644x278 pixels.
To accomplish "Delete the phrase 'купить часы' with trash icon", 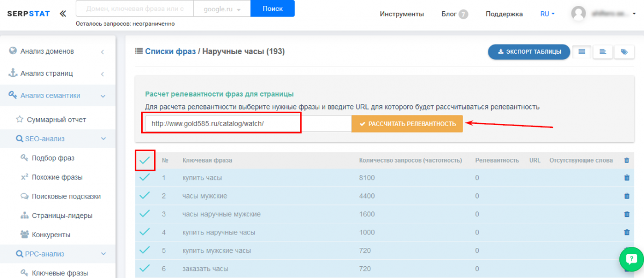I will (x=626, y=178).
